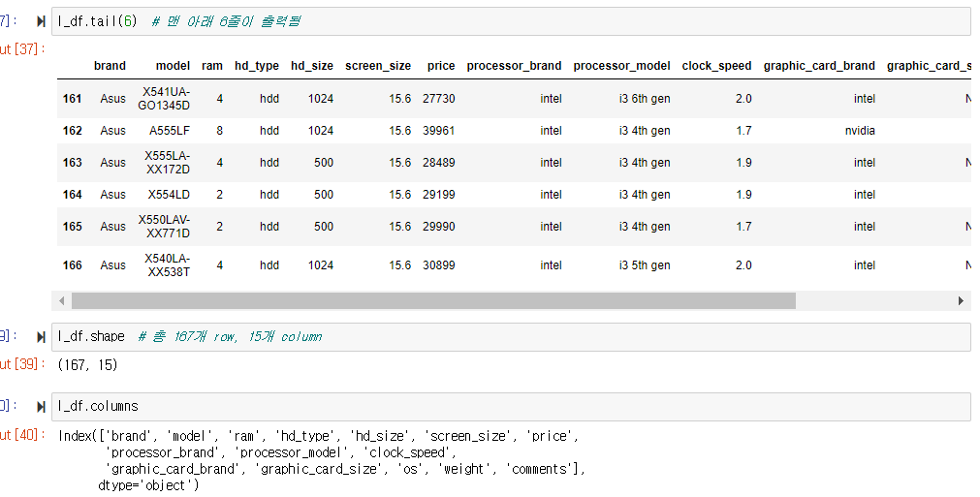Select model cell A555LF
Viewport: 980px width, 497px height.
click(x=170, y=131)
